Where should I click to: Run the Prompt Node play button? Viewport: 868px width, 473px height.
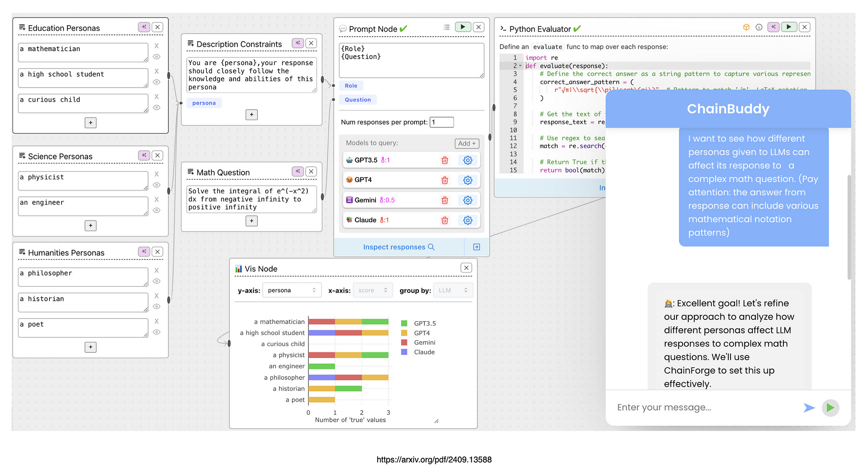tap(463, 27)
